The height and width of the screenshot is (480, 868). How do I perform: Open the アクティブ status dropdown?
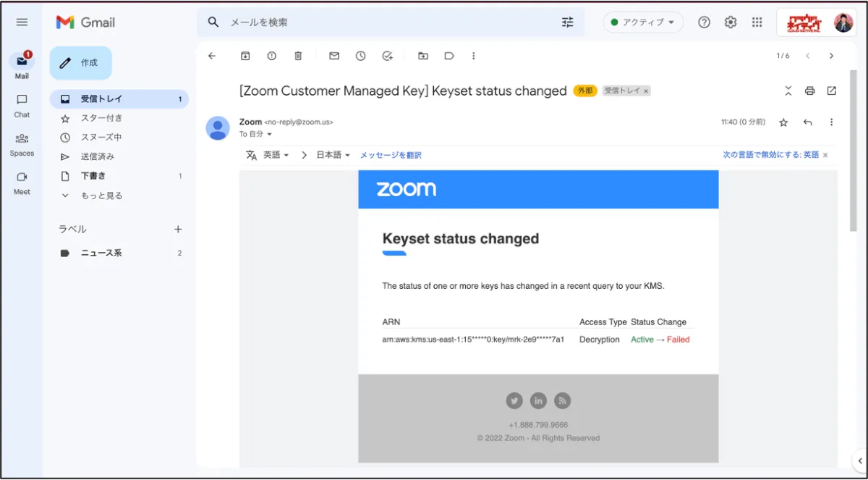coord(643,22)
